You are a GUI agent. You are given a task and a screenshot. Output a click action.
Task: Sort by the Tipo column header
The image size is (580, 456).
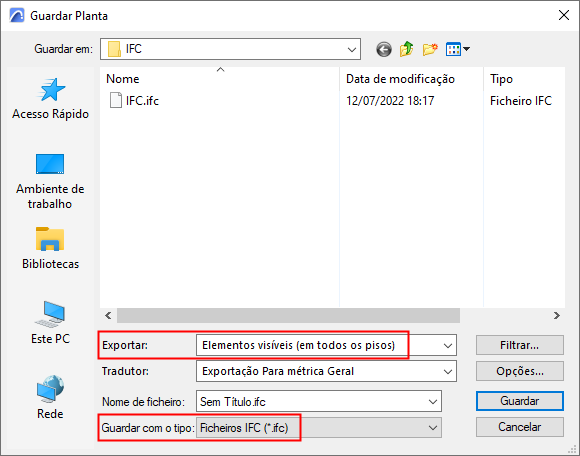pyautogui.click(x=524, y=79)
